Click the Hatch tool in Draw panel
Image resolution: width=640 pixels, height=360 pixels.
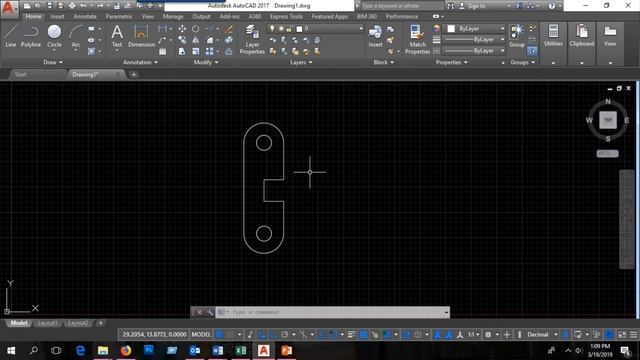coord(91,51)
